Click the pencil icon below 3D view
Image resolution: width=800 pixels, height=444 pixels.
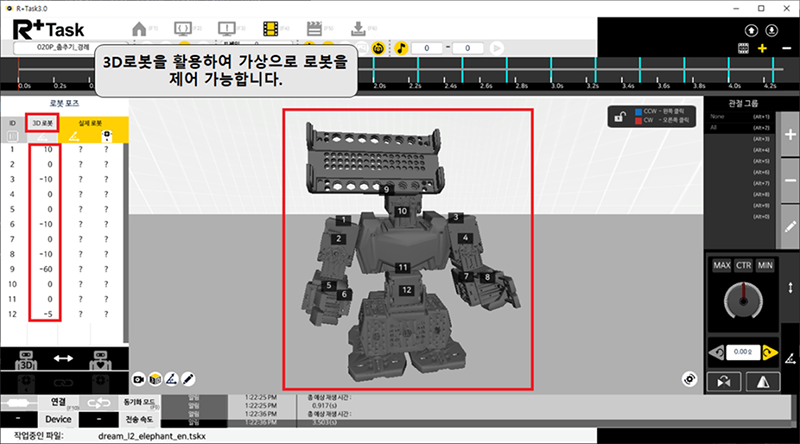(187, 379)
